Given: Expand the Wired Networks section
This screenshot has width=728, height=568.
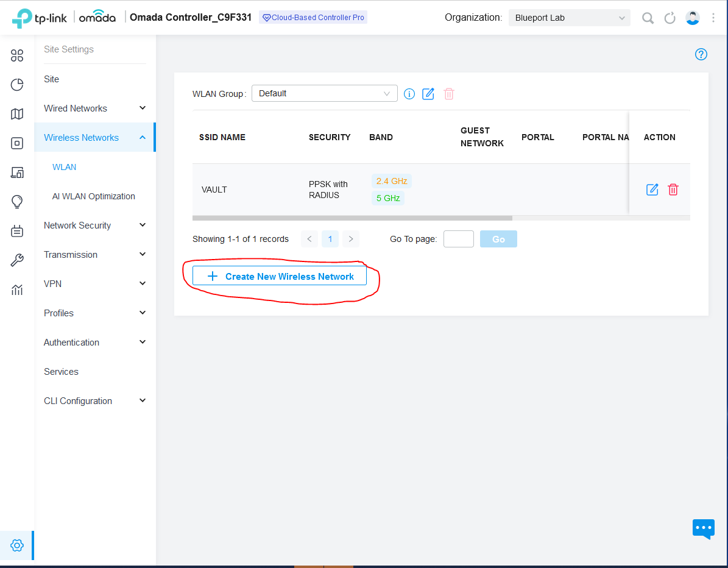Looking at the screenshot, I should pos(94,108).
